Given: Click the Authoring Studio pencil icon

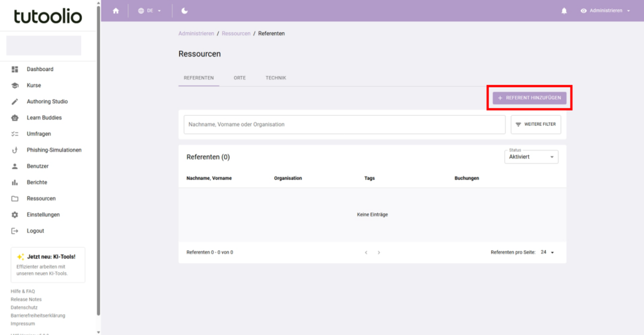Looking at the screenshot, I should [15, 101].
